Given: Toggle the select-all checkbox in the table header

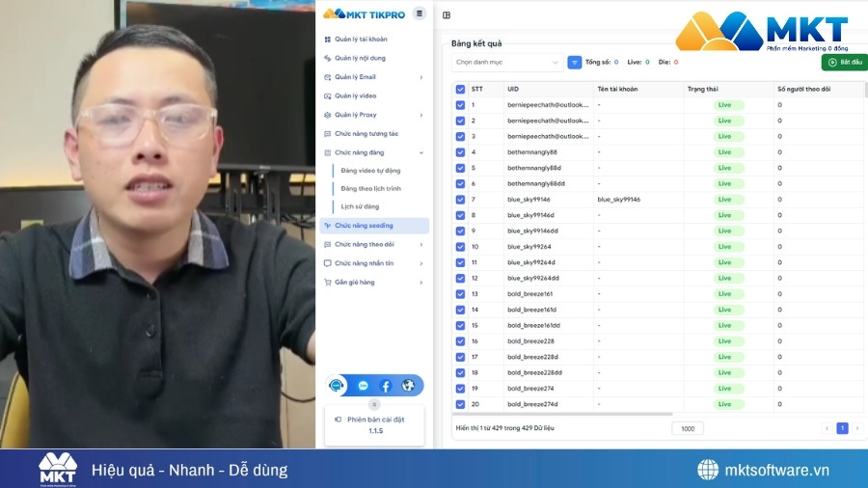Looking at the screenshot, I should [460, 89].
